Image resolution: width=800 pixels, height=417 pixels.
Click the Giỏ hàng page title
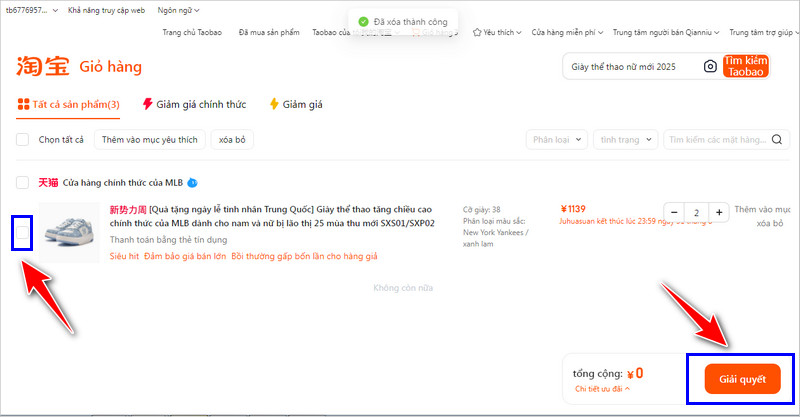pos(111,67)
